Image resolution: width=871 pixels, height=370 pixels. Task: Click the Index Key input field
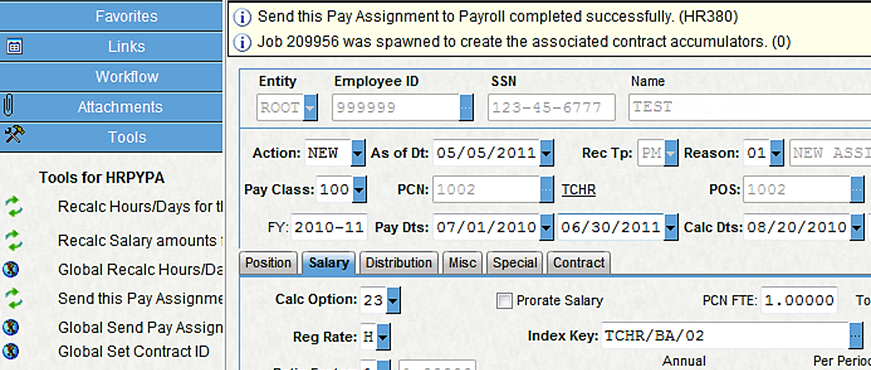click(x=725, y=336)
